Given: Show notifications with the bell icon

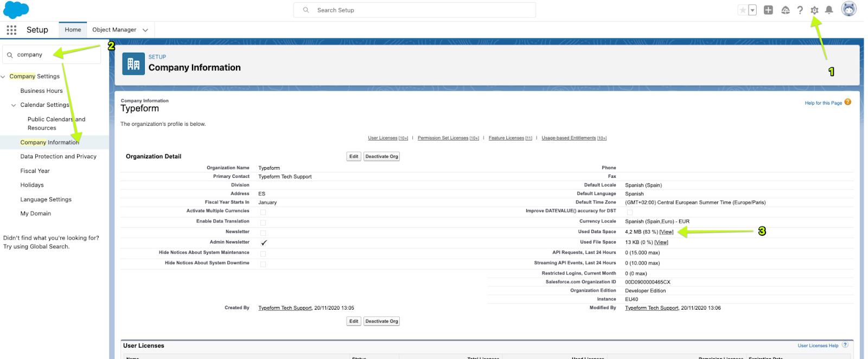Looking at the screenshot, I should click(829, 10).
